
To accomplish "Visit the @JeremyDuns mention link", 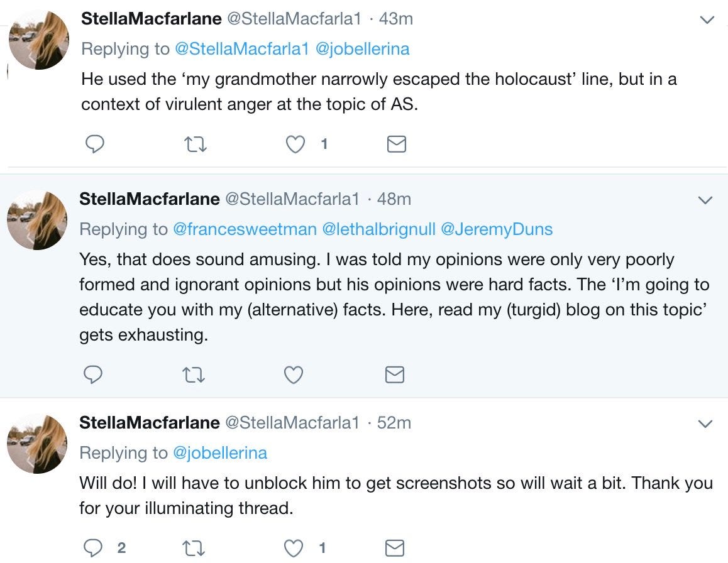I will coord(497,229).
